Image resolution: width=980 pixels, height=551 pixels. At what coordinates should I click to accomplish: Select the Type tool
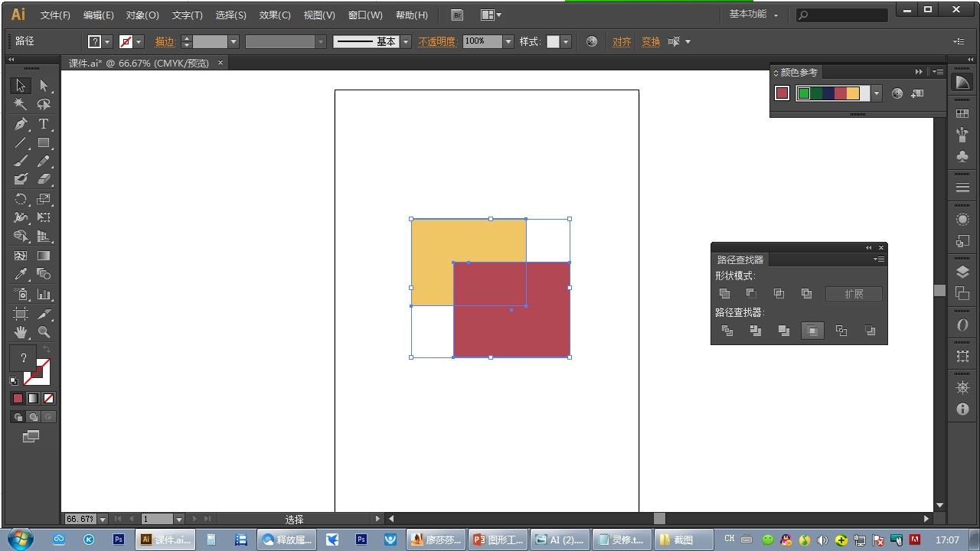44,124
